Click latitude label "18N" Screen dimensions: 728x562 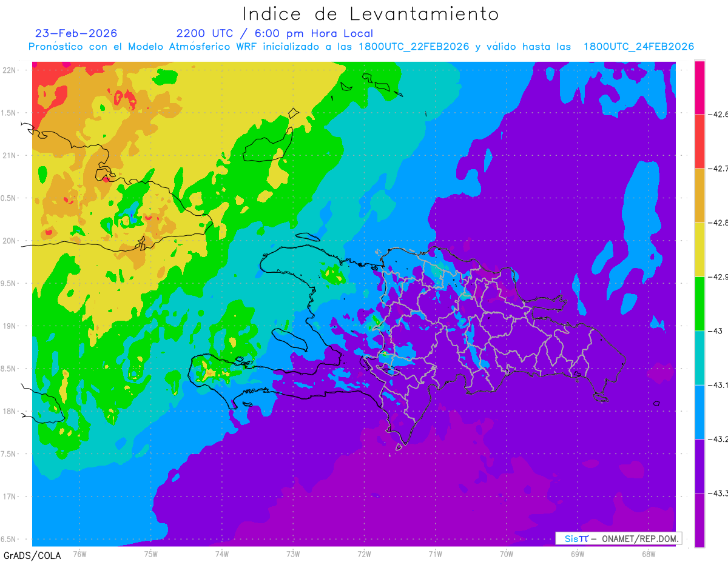click(10, 411)
